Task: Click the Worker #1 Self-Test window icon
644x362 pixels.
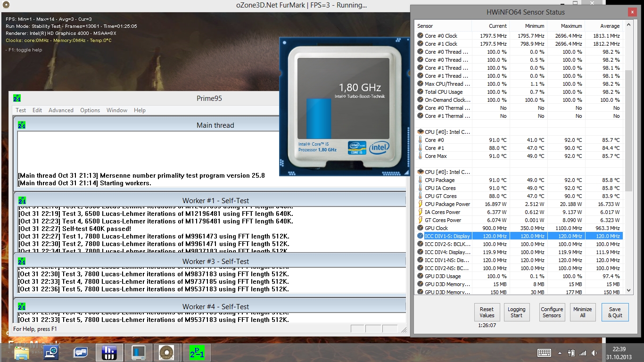Action: pos(22,200)
